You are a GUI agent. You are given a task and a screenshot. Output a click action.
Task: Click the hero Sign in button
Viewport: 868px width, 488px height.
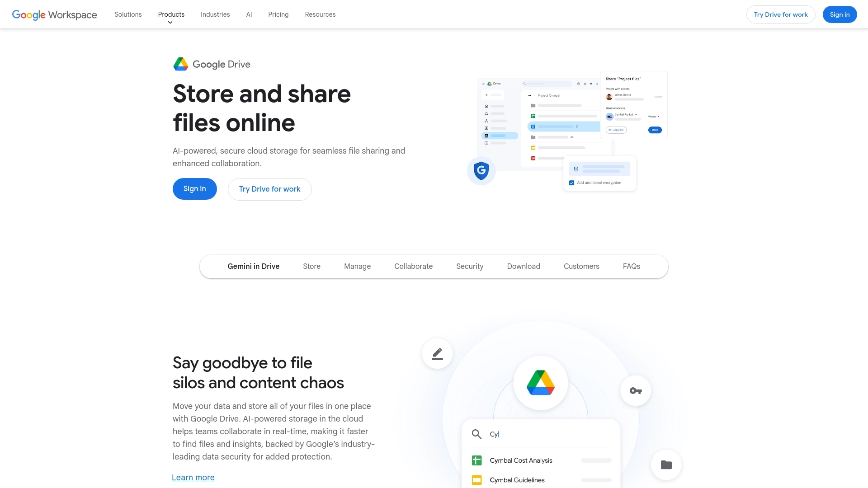click(195, 189)
